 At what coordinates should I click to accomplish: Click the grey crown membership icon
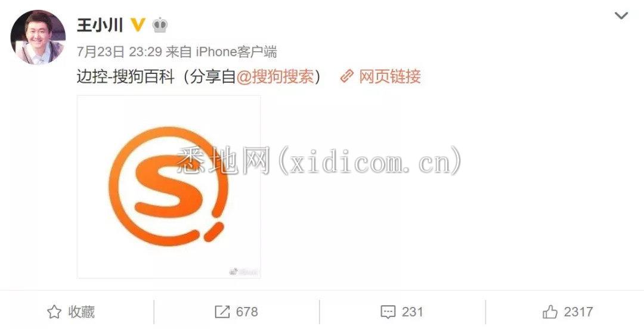[160, 26]
